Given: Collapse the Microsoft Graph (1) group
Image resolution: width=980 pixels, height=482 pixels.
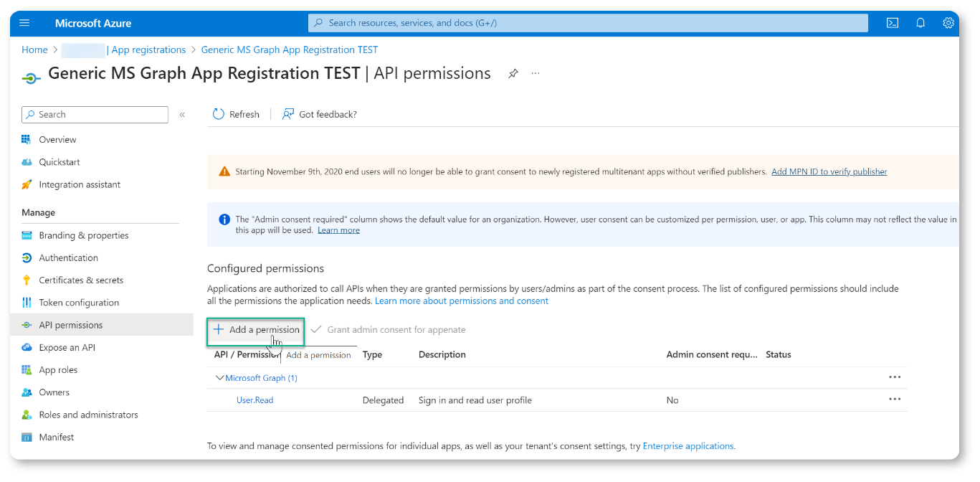Looking at the screenshot, I should click(x=219, y=378).
